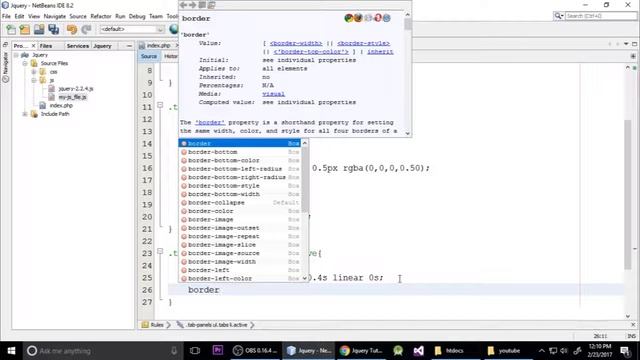This screenshot has width=640, height=360.
Task: Open the Debug menu
Action: (137, 16)
